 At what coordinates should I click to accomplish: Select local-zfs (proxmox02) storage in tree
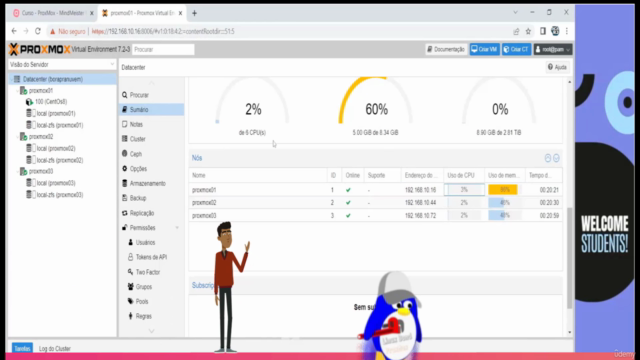(60, 160)
